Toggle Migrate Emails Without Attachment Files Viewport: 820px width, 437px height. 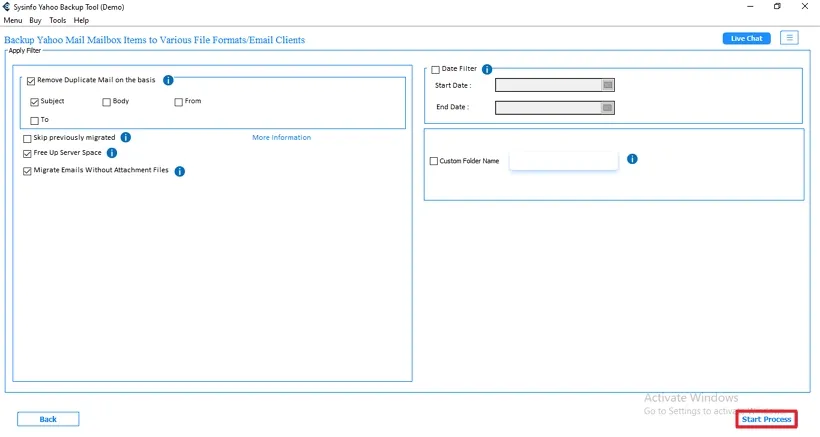pyautogui.click(x=27, y=171)
